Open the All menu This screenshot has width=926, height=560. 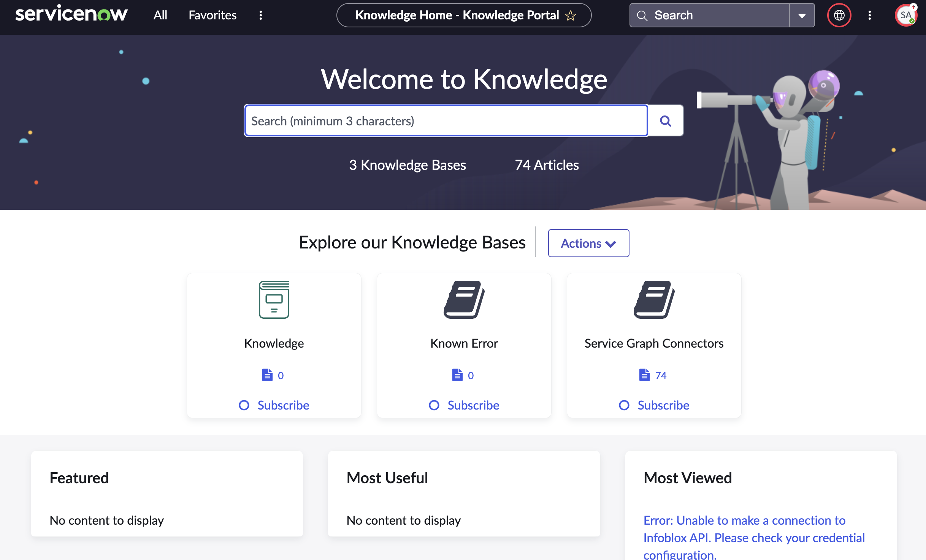[160, 15]
